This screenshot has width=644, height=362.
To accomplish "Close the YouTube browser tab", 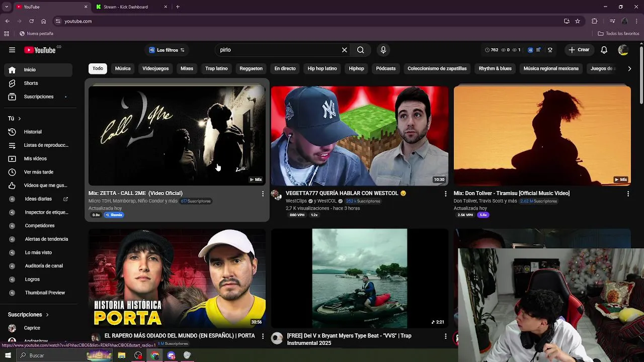I will coord(86,7).
